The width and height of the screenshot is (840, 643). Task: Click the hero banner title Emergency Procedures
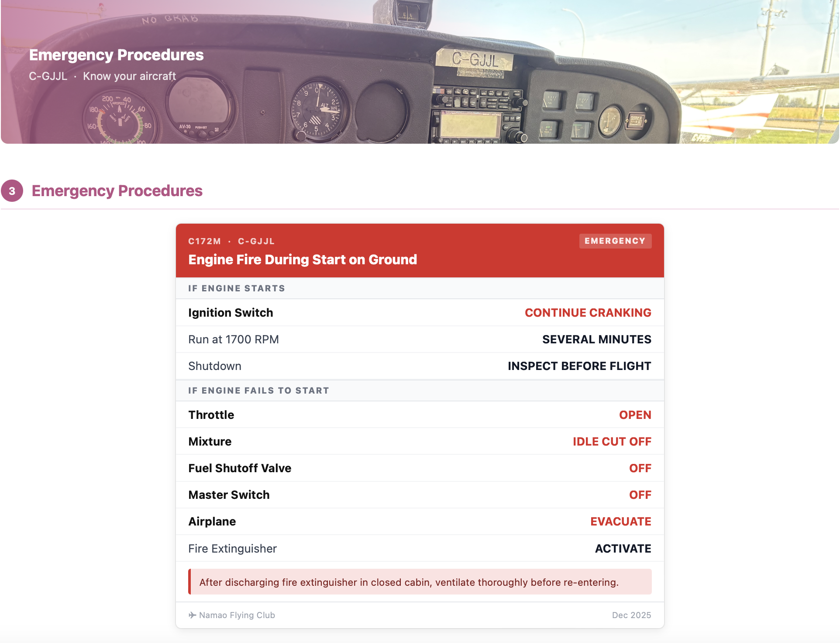tap(116, 55)
